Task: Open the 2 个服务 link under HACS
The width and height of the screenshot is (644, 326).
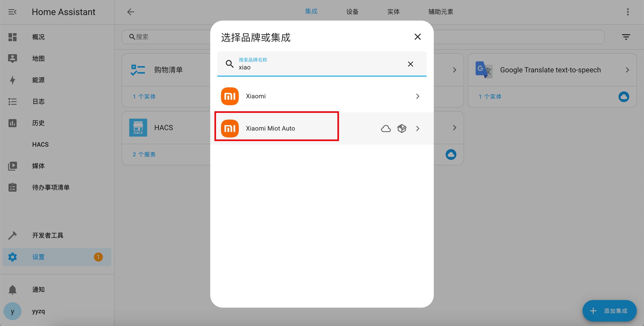Action: pyautogui.click(x=144, y=154)
